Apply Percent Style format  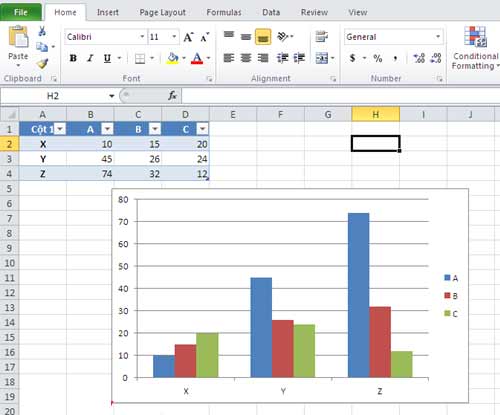[x=378, y=58]
